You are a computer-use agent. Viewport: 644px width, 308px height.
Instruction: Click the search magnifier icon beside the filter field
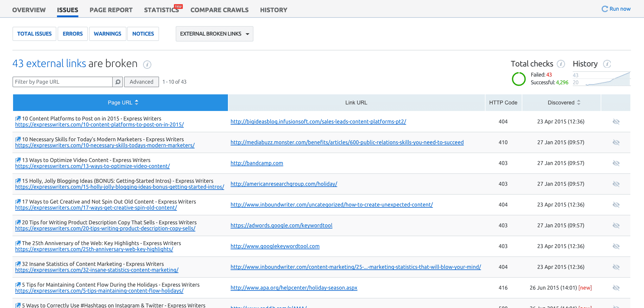118,82
